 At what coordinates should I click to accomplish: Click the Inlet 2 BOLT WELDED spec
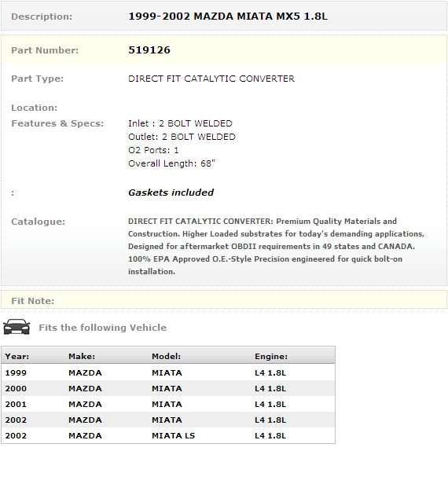(x=180, y=123)
